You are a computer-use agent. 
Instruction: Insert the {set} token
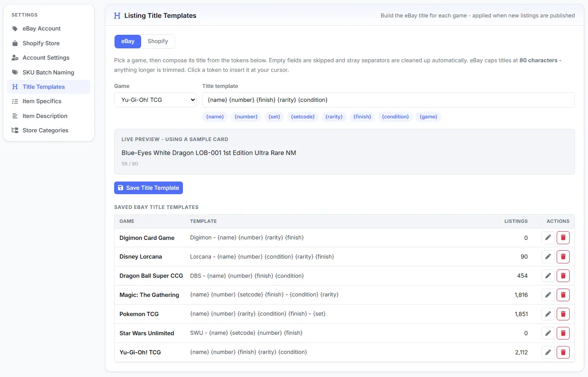pyautogui.click(x=274, y=117)
